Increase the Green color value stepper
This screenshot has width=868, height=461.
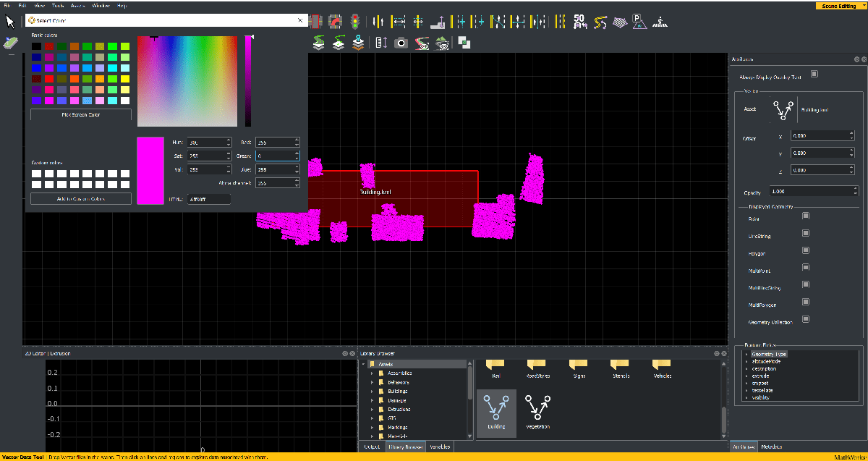tap(297, 153)
